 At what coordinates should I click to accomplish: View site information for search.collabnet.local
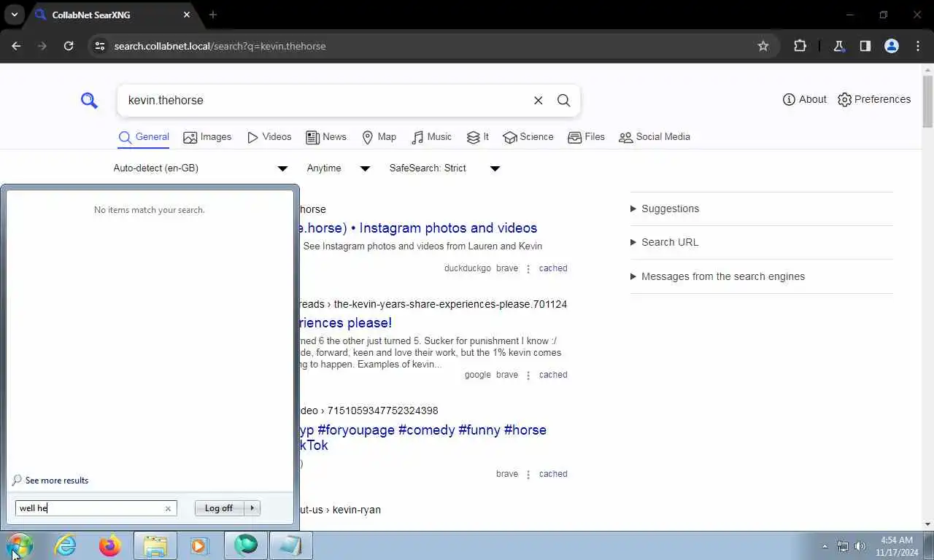pos(100,46)
